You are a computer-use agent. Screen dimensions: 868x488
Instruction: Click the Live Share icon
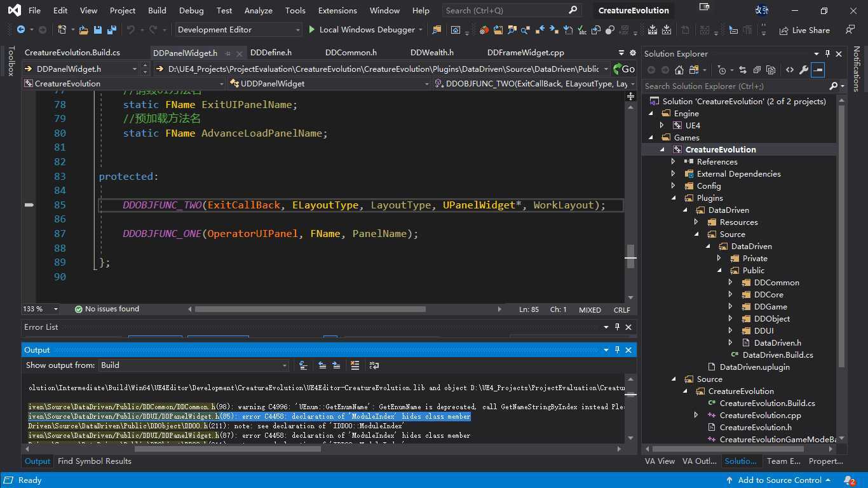tap(783, 30)
